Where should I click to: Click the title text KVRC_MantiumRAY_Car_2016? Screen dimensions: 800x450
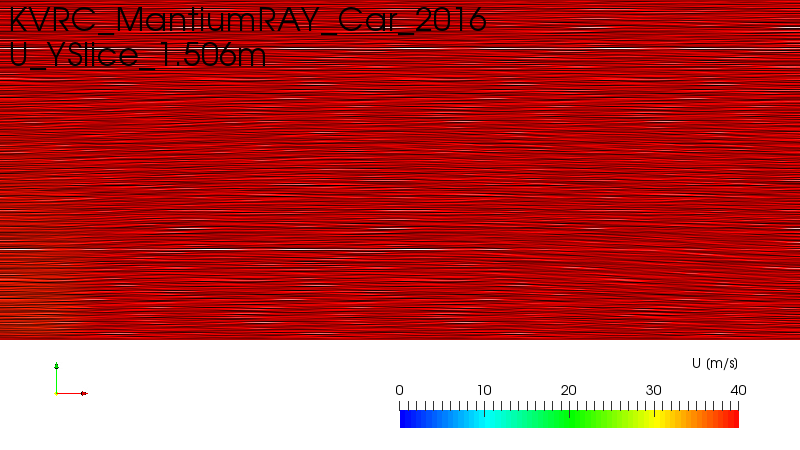[248, 20]
